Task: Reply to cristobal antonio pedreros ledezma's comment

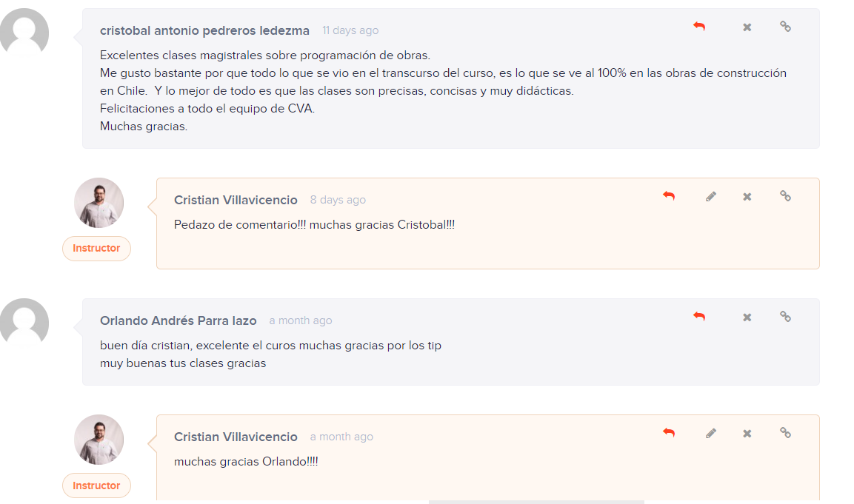Action: pyautogui.click(x=699, y=26)
